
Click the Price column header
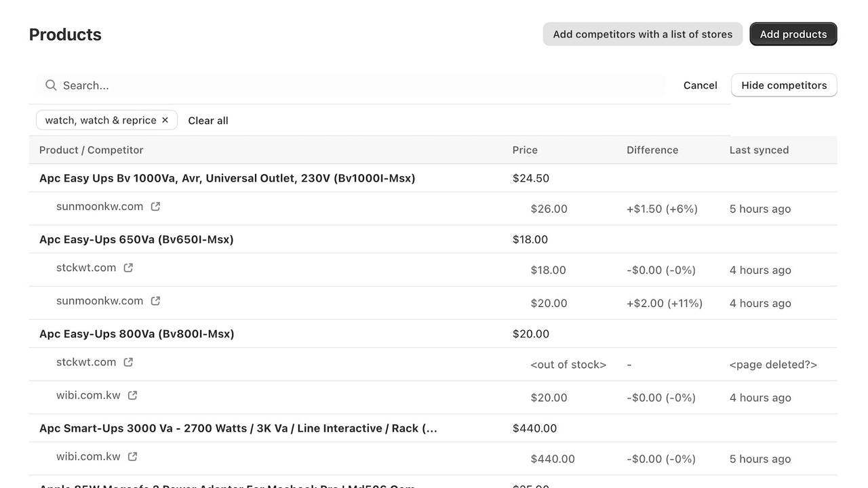point(525,150)
